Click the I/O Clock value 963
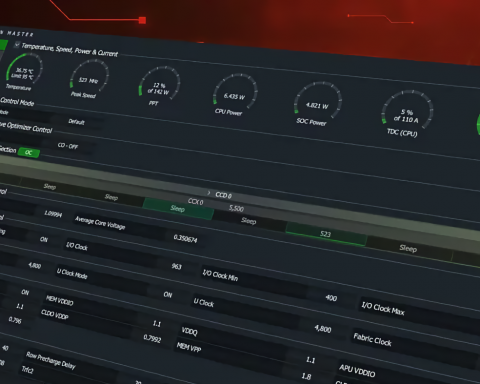The width and height of the screenshot is (480, 384). 177,266
